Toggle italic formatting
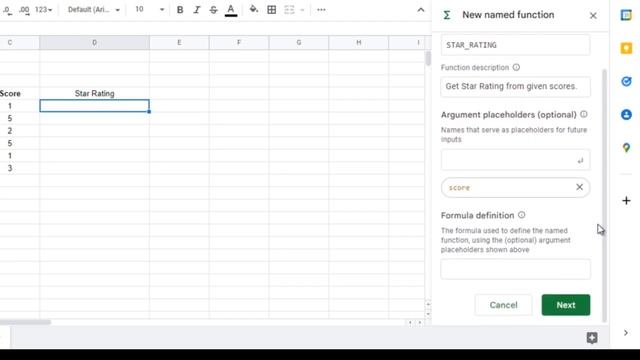 [x=197, y=10]
